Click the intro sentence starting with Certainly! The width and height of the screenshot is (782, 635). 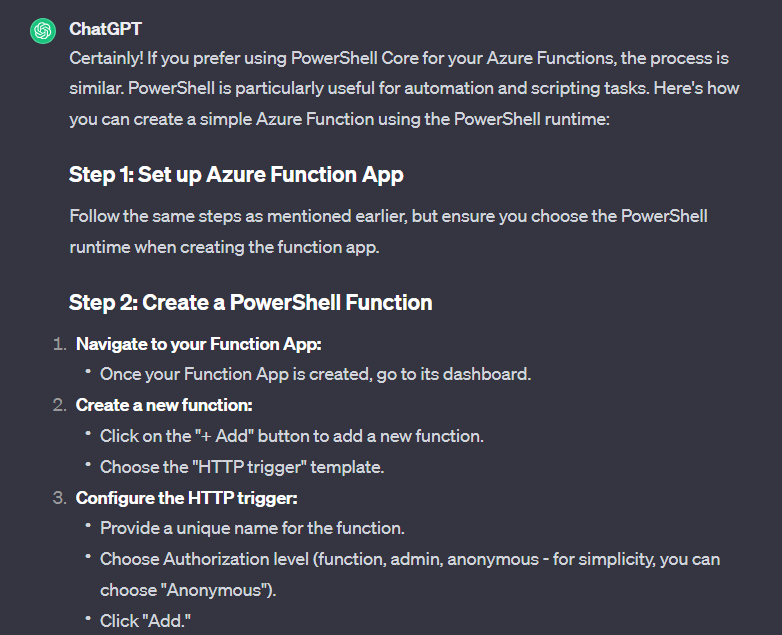399,58
